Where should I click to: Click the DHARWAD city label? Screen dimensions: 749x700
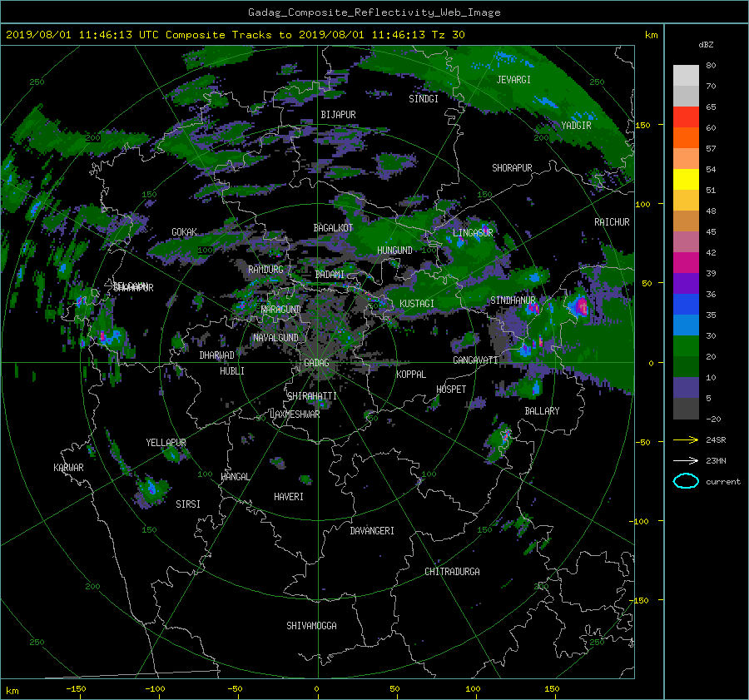(216, 355)
